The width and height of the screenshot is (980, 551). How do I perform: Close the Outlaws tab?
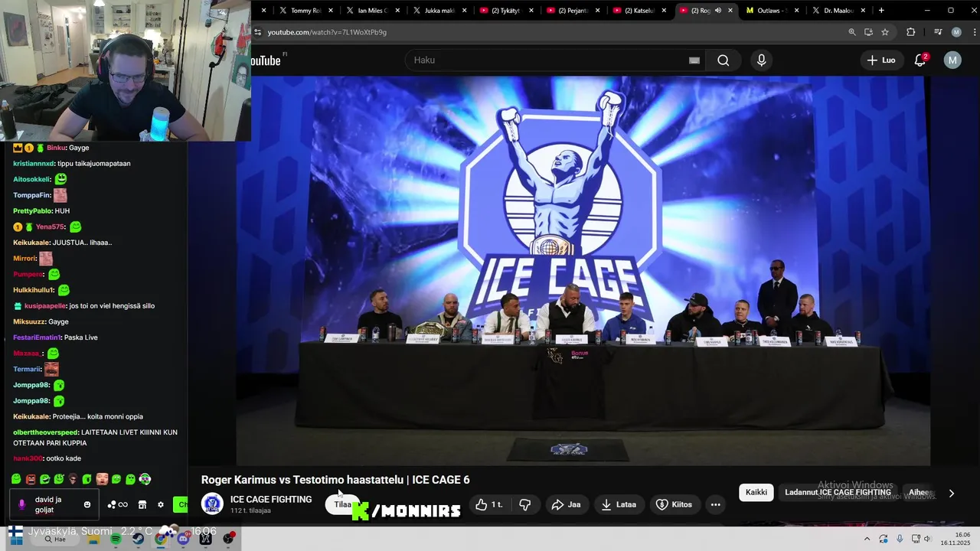tap(797, 11)
